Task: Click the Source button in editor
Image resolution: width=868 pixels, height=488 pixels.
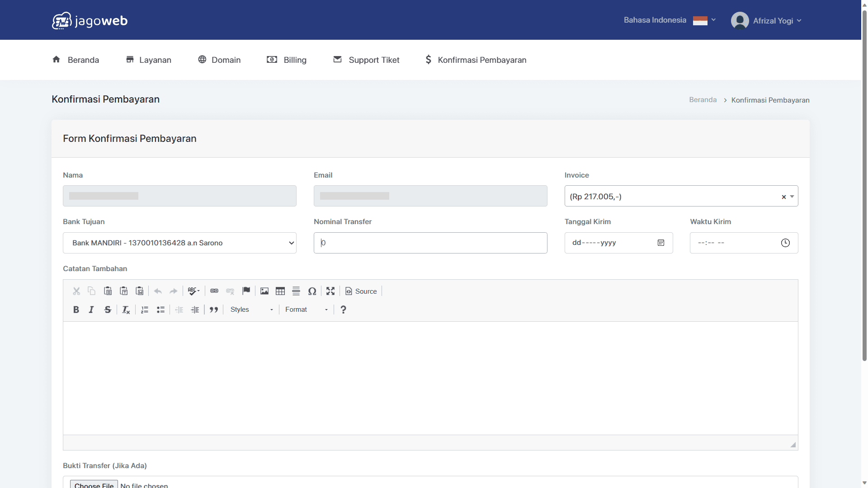Action: (x=361, y=291)
